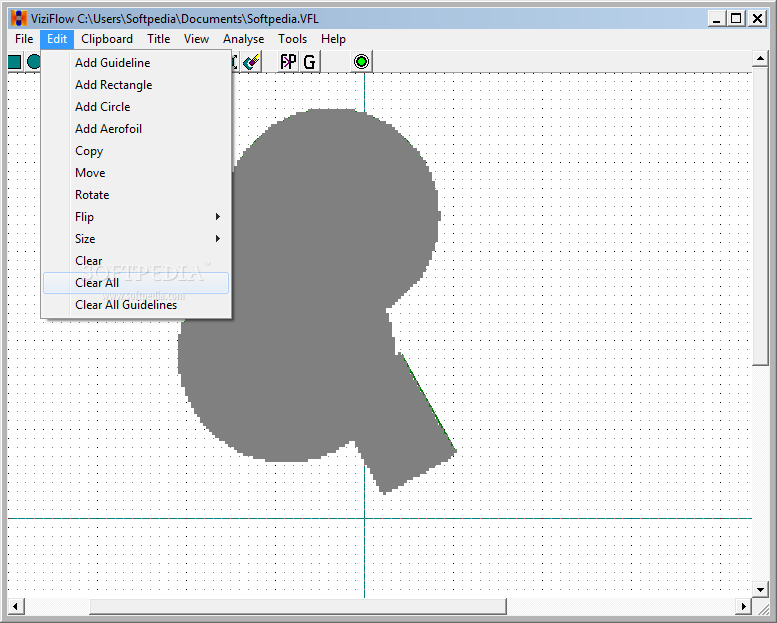The image size is (777, 623).
Task: Select Copy in the Edit menu
Action: pyautogui.click(x=136, y=151)
